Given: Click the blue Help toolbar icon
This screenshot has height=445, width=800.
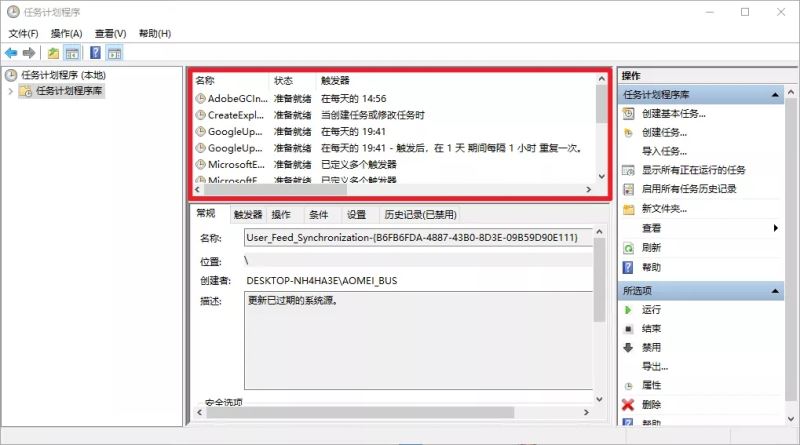Looking at the screenshot, I should pyautogui.click(x=95, y=53).
